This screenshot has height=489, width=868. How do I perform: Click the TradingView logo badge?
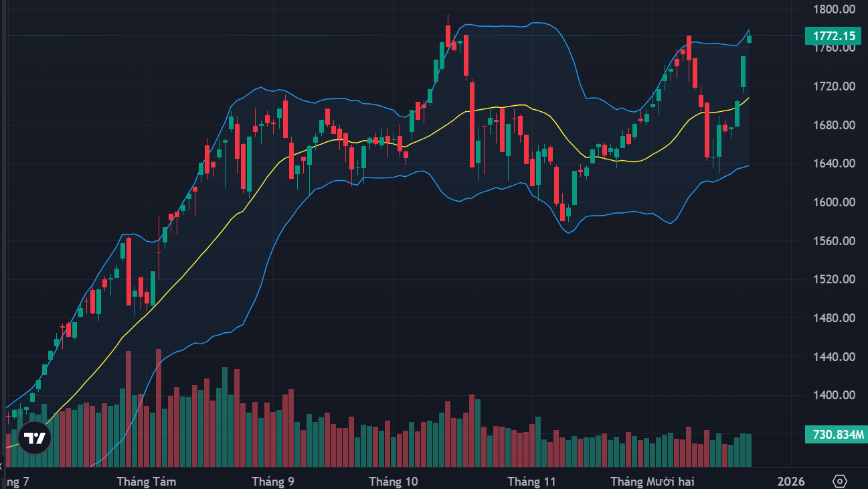34,439
